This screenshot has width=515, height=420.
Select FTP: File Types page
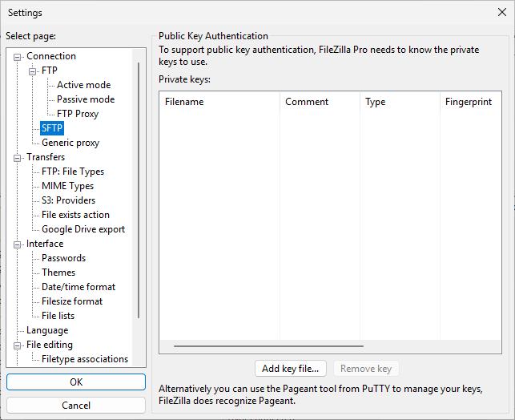point(73,172)
